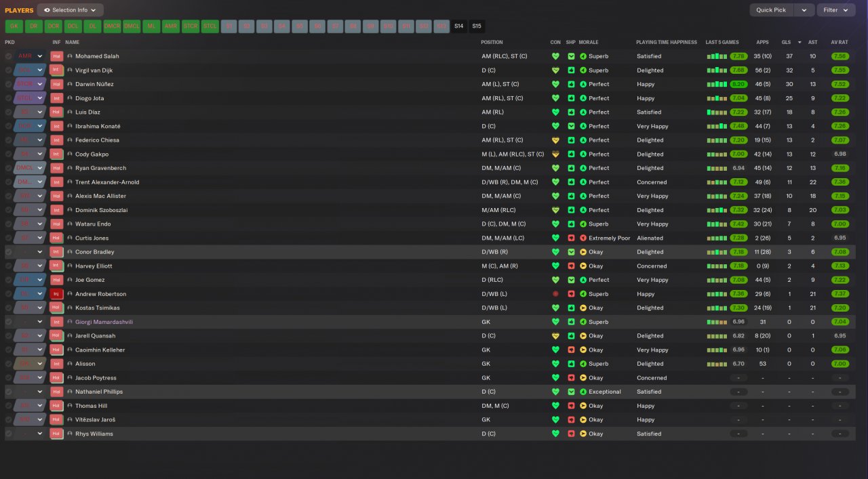
Task: Open Giorgi Mamardashvili's position dropdown
Action: [x=30, y=322]
